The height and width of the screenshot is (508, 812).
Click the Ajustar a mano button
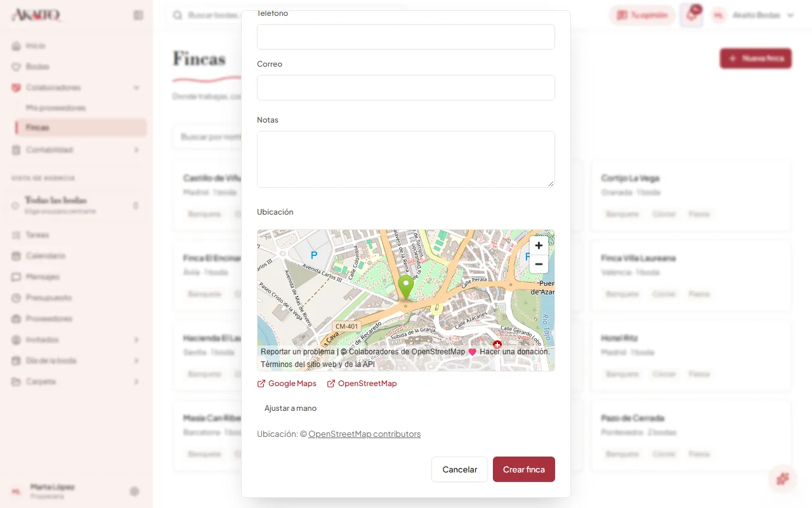click(x=291, y=408)
